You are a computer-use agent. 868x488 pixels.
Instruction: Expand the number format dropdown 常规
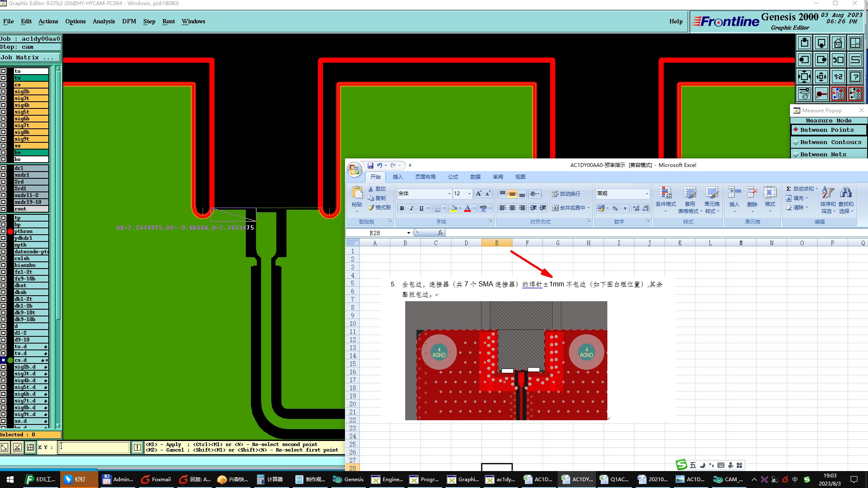click(647, 194)
